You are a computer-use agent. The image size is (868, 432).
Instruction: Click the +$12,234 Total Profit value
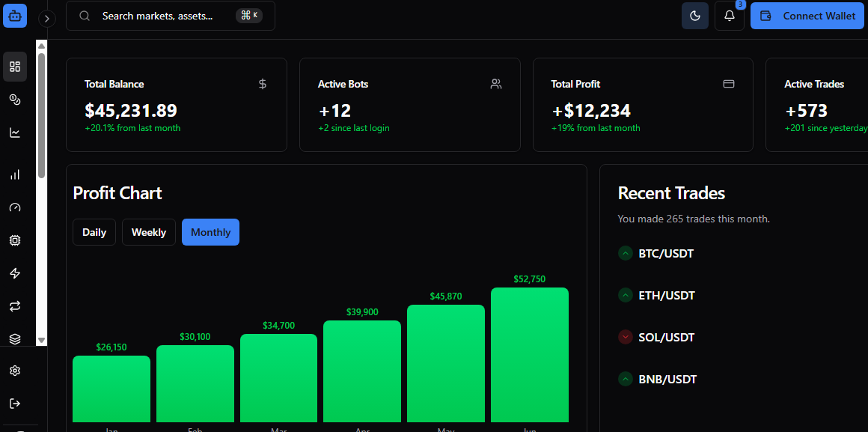click(x=590, y=110)
